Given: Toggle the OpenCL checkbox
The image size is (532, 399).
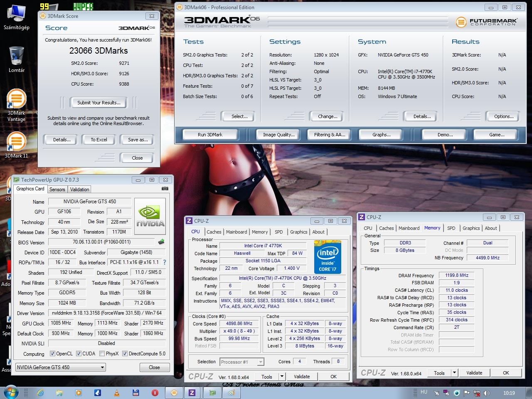Looking at the screenshot, I should pyautogui.click(x=53, y=354).
